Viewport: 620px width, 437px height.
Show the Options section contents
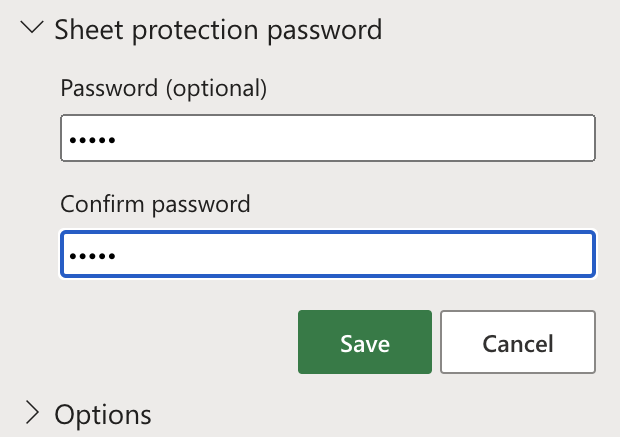[x=32, y=412]
